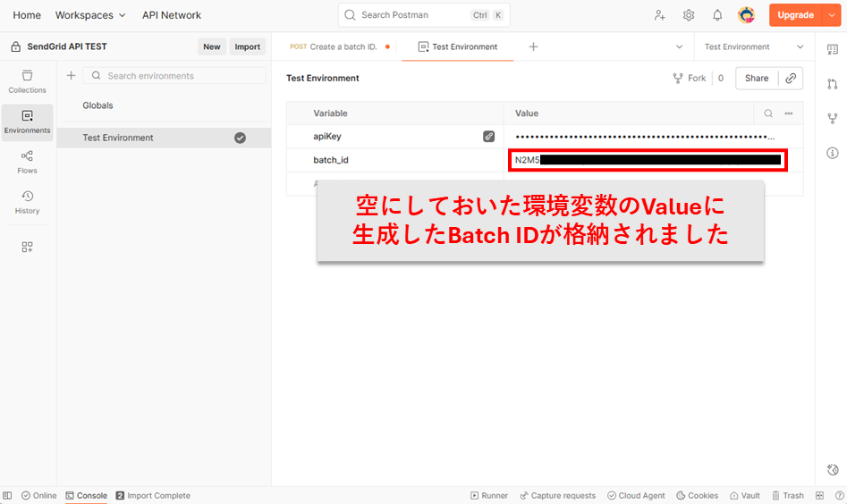Click the Online status indicator
847x504 pixels.
click(x=38, y=495)
